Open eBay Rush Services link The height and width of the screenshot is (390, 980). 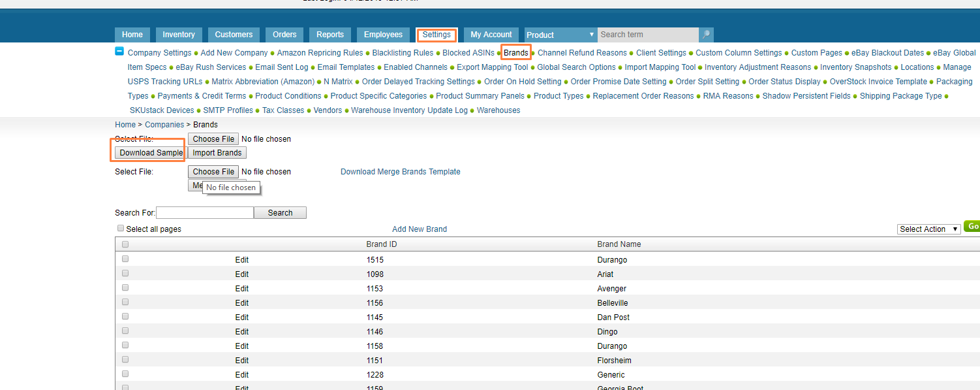tap(211, 67)
